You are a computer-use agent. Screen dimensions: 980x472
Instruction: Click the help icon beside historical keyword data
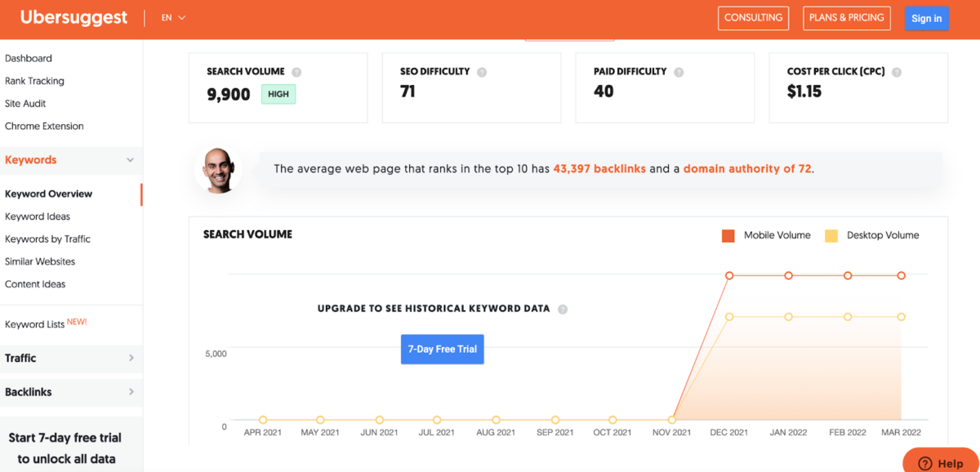(x=563, y=309)
